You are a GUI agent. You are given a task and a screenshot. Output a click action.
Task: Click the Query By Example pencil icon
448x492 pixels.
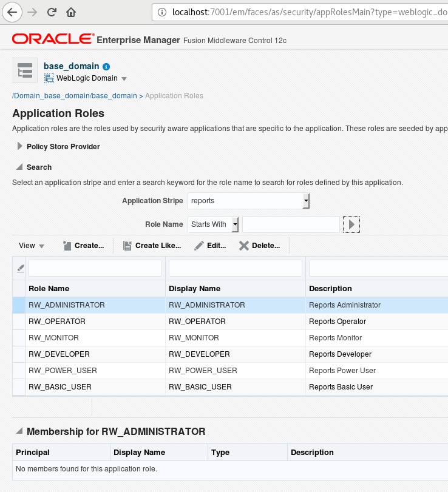(x=19, y=267)
